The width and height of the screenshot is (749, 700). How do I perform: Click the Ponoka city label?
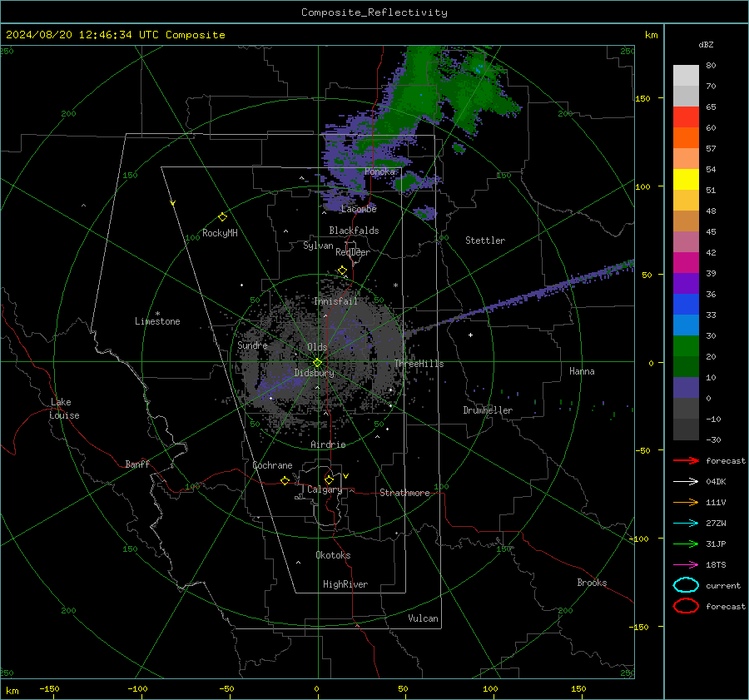coord(379,171)
